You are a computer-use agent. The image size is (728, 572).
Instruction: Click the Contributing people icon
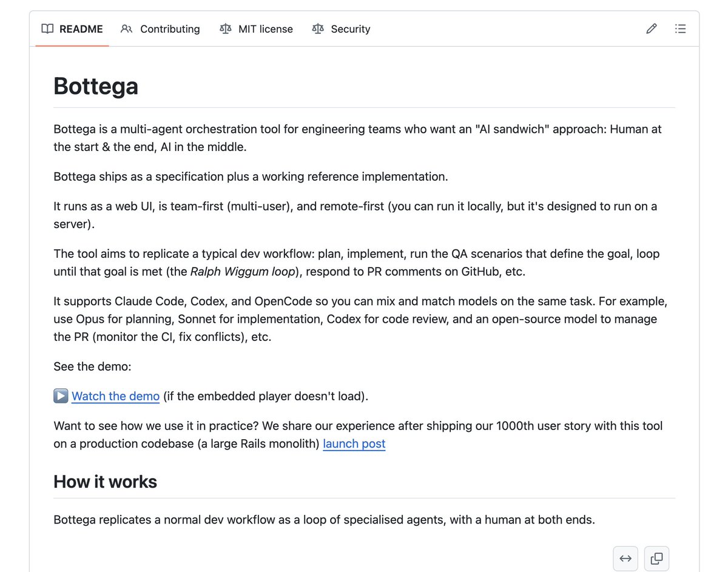coord(126,29)
